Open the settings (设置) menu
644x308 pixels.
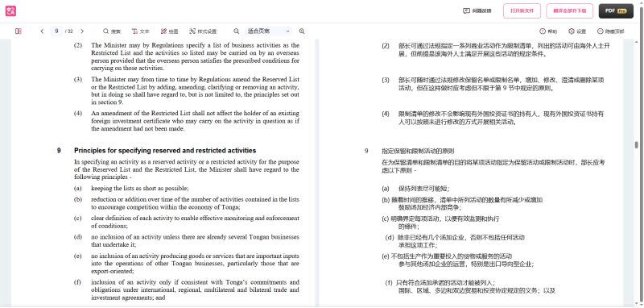(577, 31)
